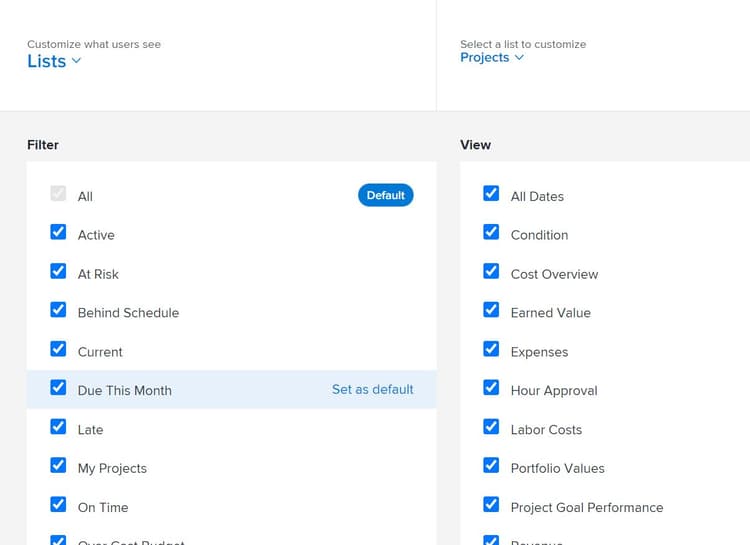Uncheck the All Dates view checkbox
Image resolution: width=750 pixels, height=545 pixels.
(491, 193)
